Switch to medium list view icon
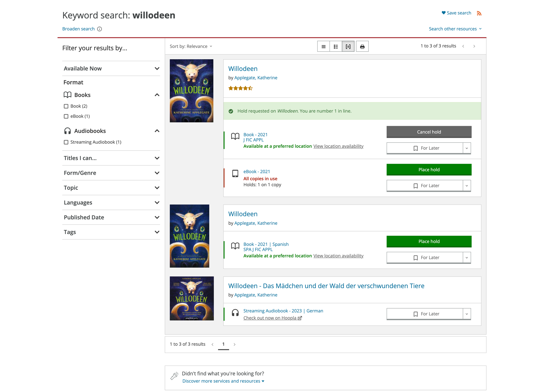 click(x=336, y=47)
